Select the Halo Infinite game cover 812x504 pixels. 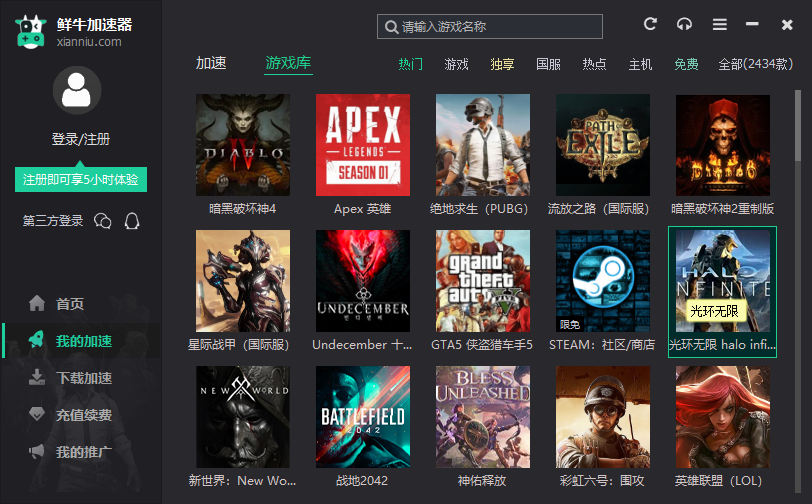coord(723,281)
